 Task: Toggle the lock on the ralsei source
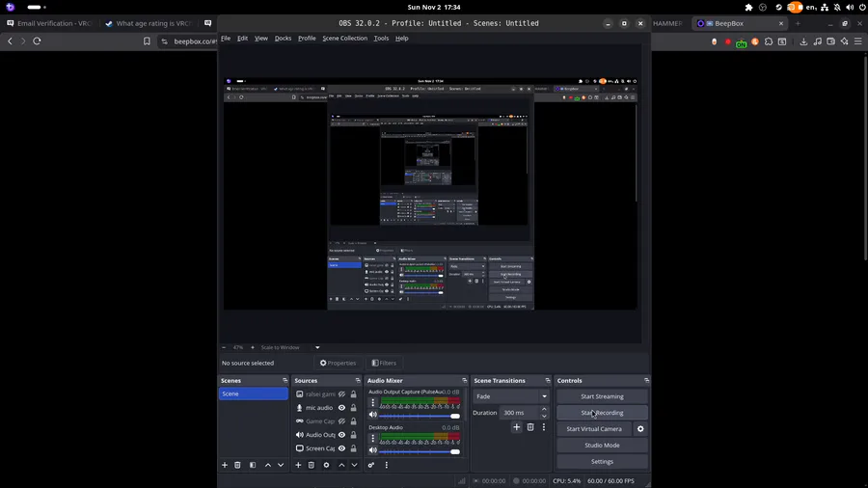[x=353, y=393]
